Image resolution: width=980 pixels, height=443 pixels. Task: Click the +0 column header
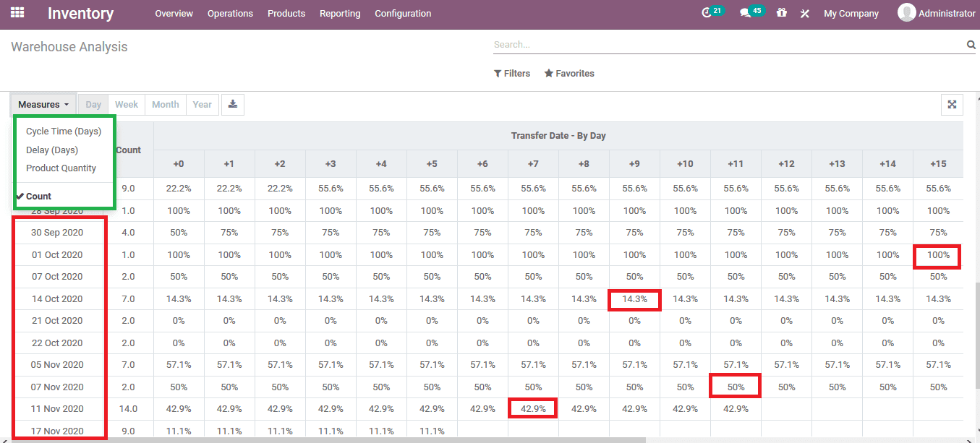[x=179, y=164]
